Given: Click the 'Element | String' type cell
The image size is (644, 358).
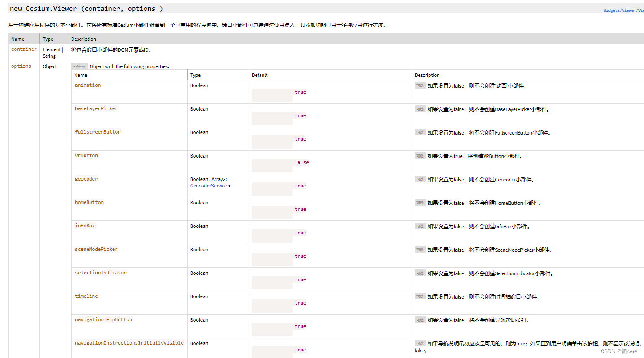Looking at the screenshot, I should (53, 53).
